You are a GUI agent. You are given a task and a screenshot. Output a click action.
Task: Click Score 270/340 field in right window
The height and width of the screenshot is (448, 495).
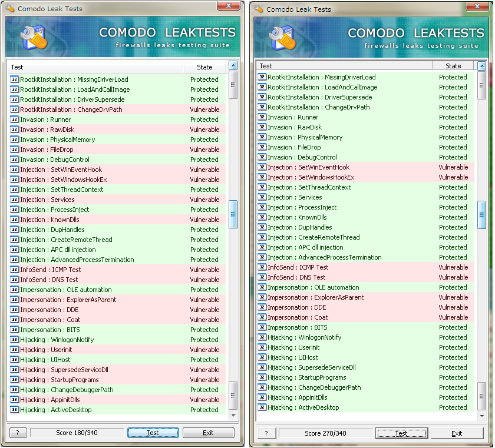pyautogui.click(x=325, y=433)
